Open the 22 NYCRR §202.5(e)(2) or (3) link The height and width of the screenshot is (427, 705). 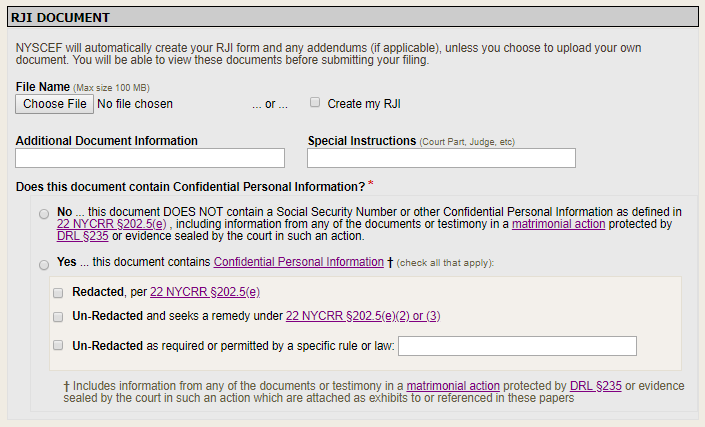click(x=363, y=316)
